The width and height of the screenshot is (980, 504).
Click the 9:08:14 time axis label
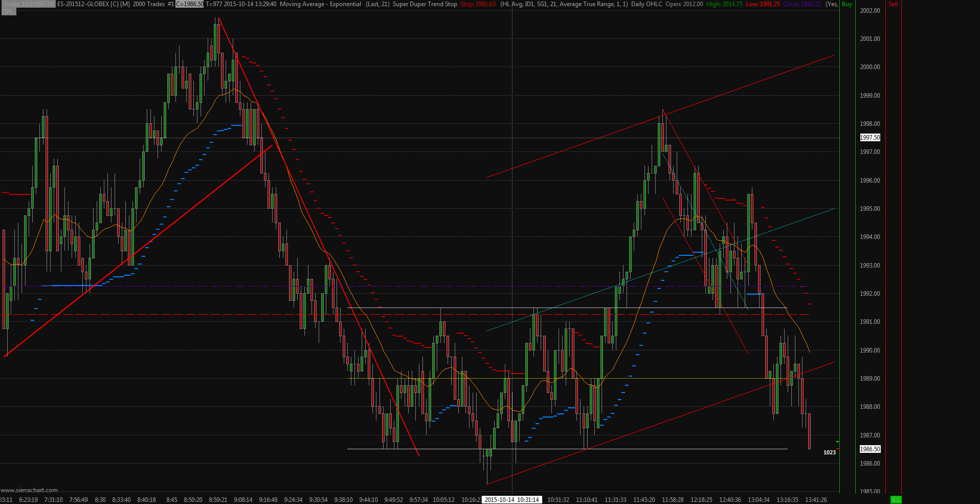pos(243,500)
